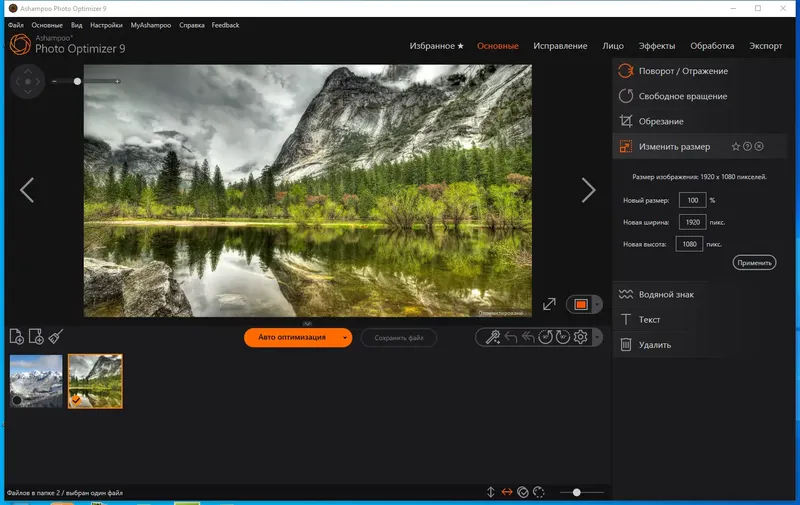This screenshot has height=505, width=800.
Task: Click the broom clear list icon
Action: coord(56,337)
